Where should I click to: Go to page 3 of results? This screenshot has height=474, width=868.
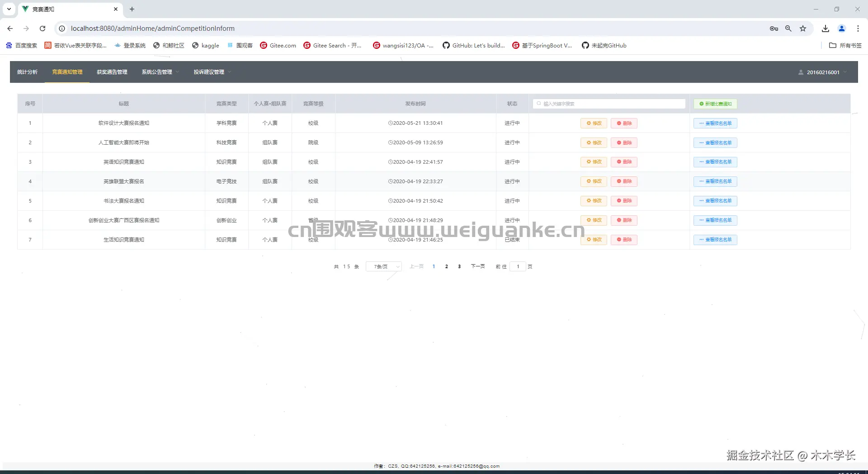(459, 266)
